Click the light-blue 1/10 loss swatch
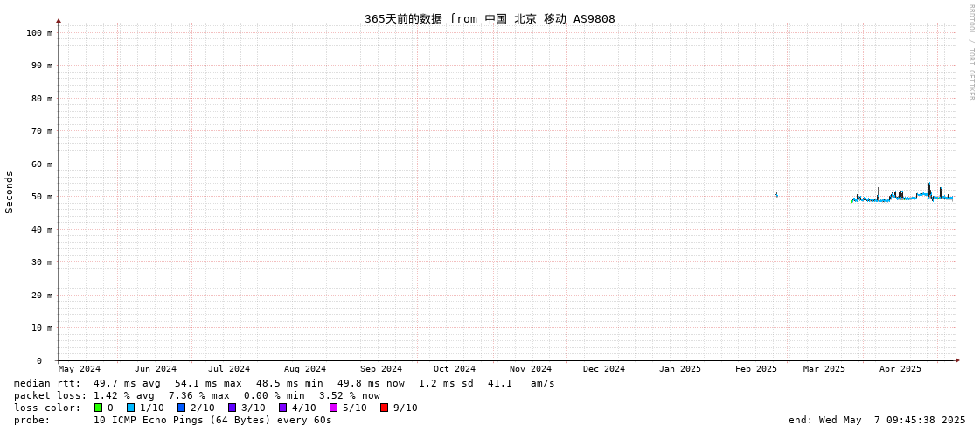The height and width of the screenshot is (432, 980). coord(130,408)
